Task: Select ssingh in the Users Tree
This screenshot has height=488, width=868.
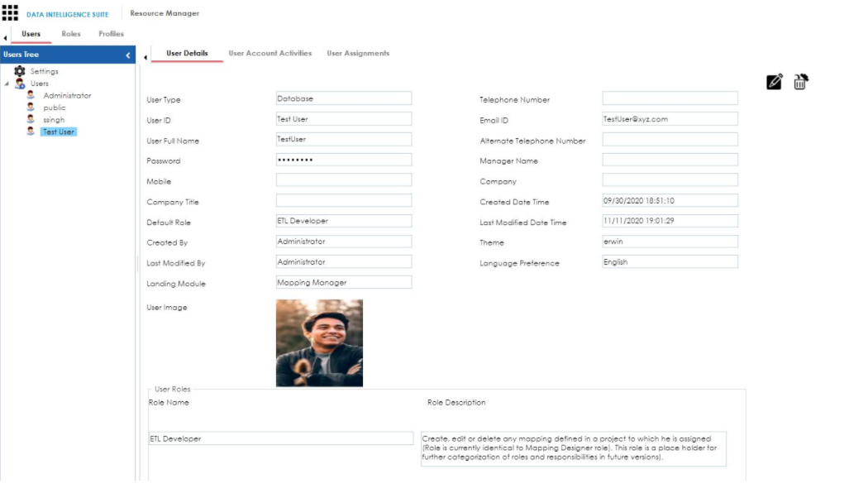Action: pyautogui.click(x=54, y=120)
